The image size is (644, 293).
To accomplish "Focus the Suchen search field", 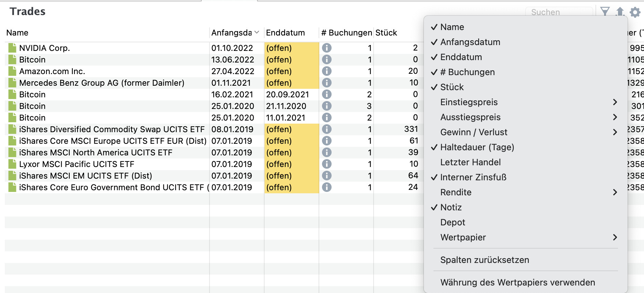I will coord(559,12).
